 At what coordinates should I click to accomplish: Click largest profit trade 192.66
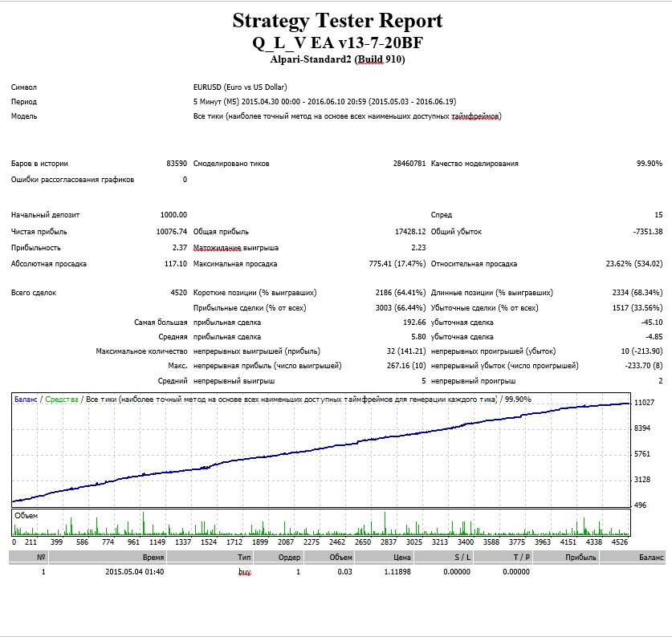click(414, 323)
